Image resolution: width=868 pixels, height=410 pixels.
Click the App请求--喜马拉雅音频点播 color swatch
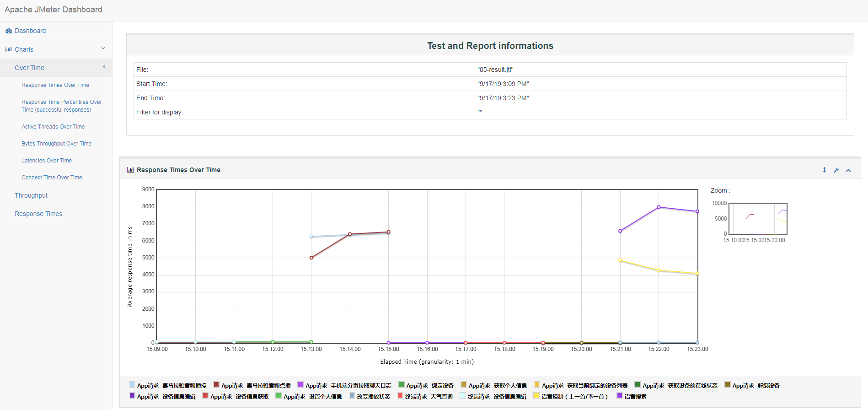click(x=216, y=385)
